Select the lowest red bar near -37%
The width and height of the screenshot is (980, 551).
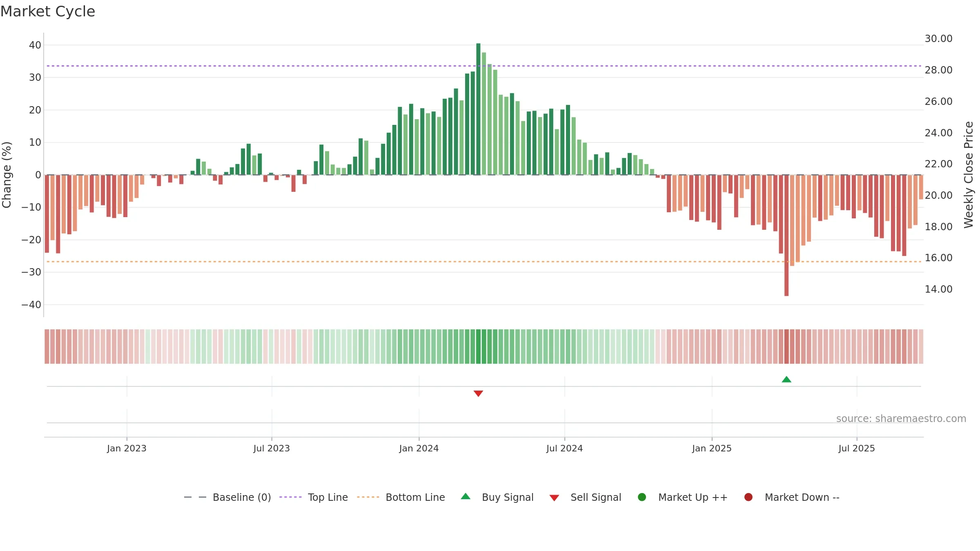click(x=786, y=236)
